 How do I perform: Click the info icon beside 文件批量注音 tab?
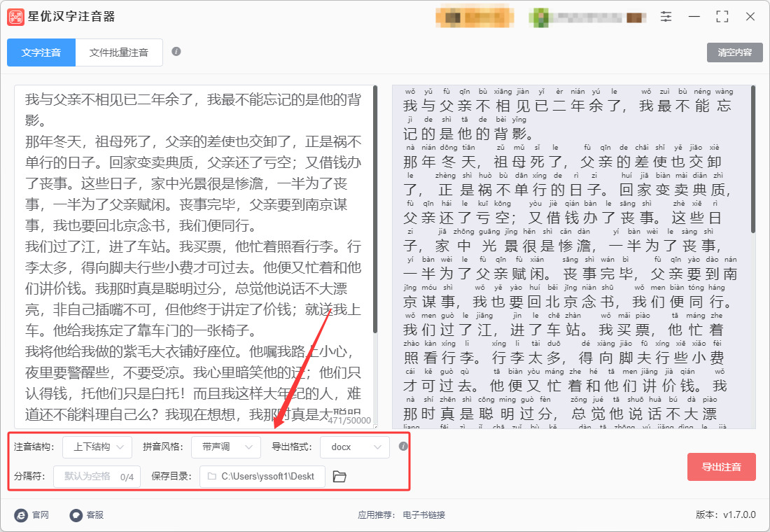pyautogui.click(x=176, y=52)
